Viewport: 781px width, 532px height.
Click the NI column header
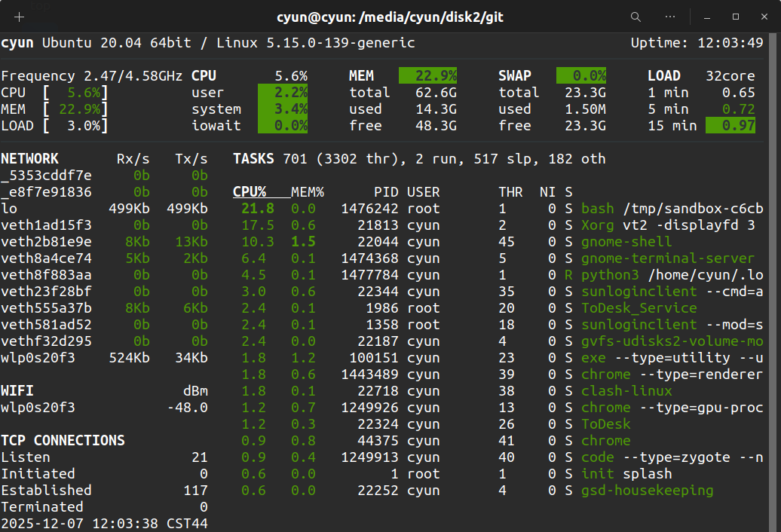(547, 192)
